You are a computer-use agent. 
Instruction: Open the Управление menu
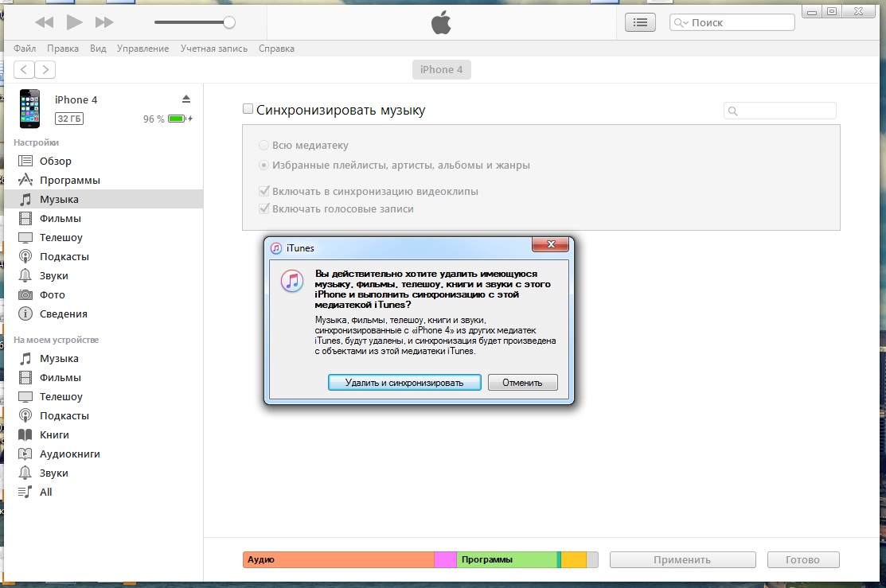pos(143,49)
